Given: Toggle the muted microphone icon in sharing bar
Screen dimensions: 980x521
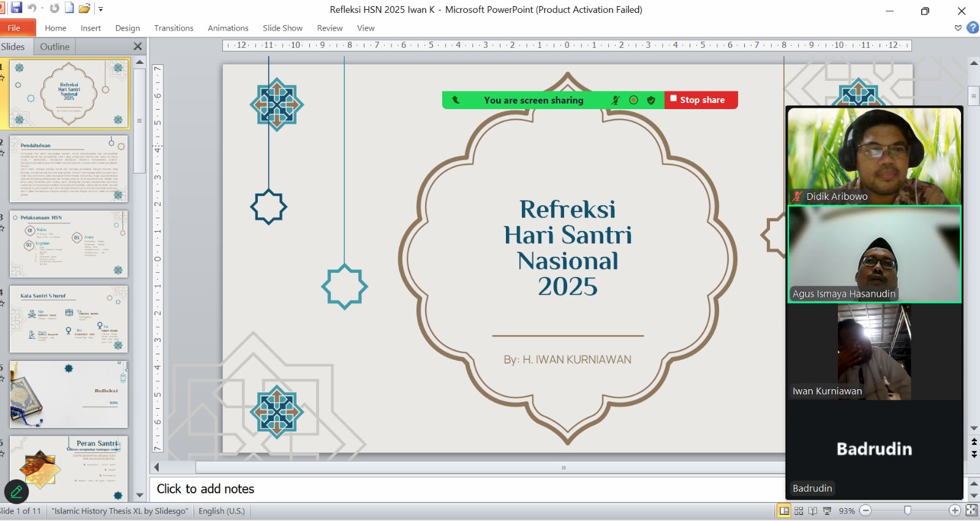Looking at the screenshot, I should (x=616, y=100).
